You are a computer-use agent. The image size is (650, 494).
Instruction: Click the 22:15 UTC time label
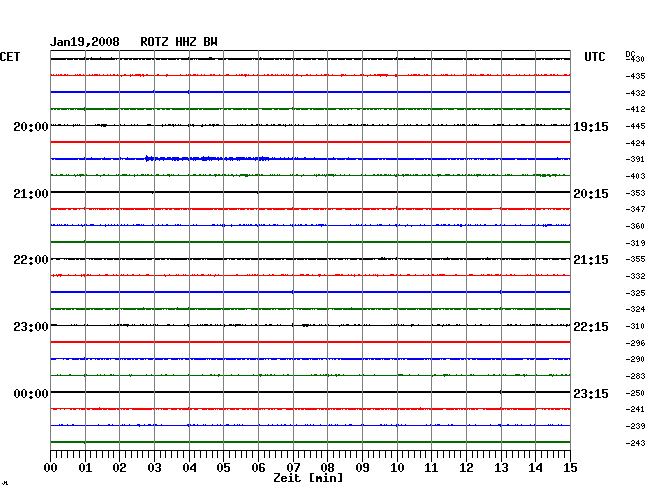pyautogui.click(x=591, y=327)
